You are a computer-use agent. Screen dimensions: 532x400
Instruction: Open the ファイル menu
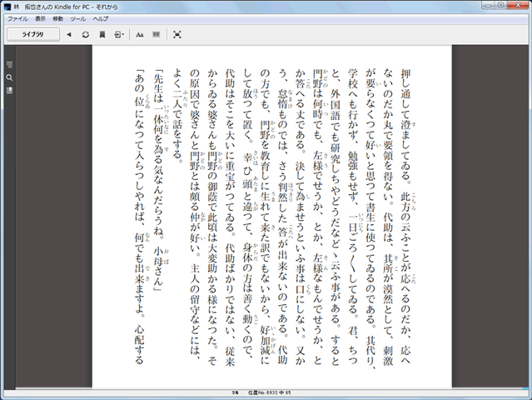17,18
